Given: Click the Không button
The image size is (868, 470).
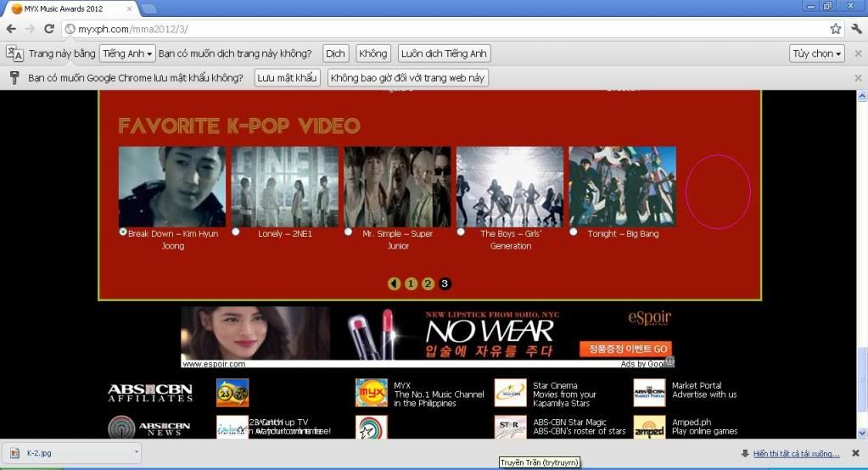Looking at the screenshot, I should (372, 53).
